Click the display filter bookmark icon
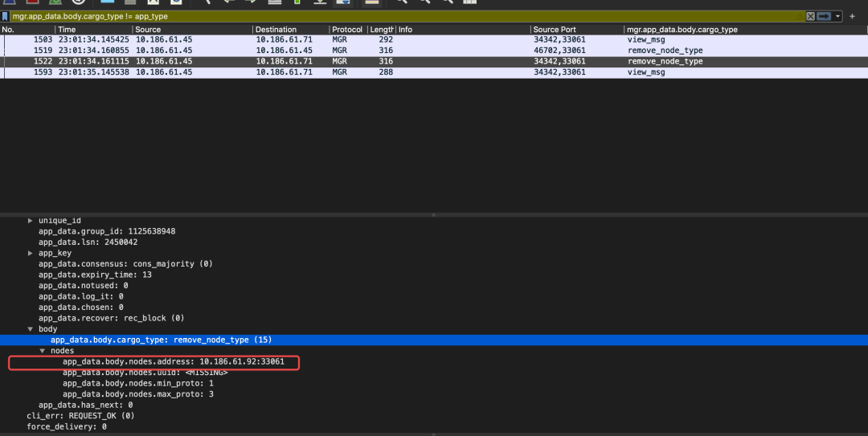The width and height of the screenshot is (868, 436). 5,16
